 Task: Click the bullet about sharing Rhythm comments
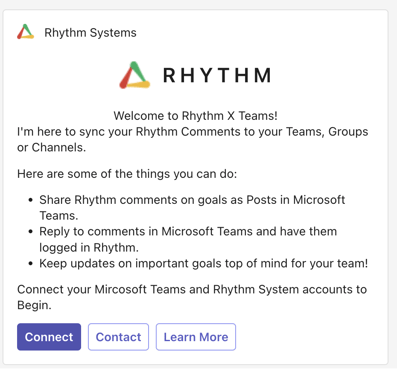(192, 207)
